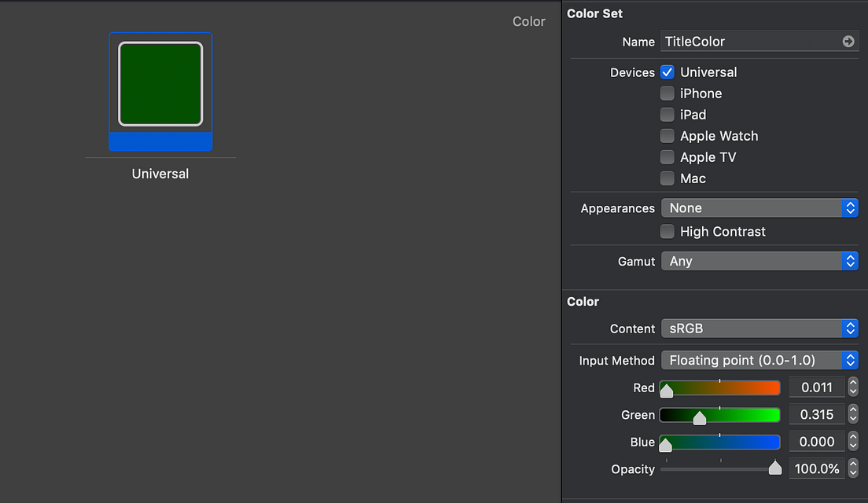This screenshot has width=868, height=503.
Task: Enable the Apple TV device checkbox
Action: [667, 156]
